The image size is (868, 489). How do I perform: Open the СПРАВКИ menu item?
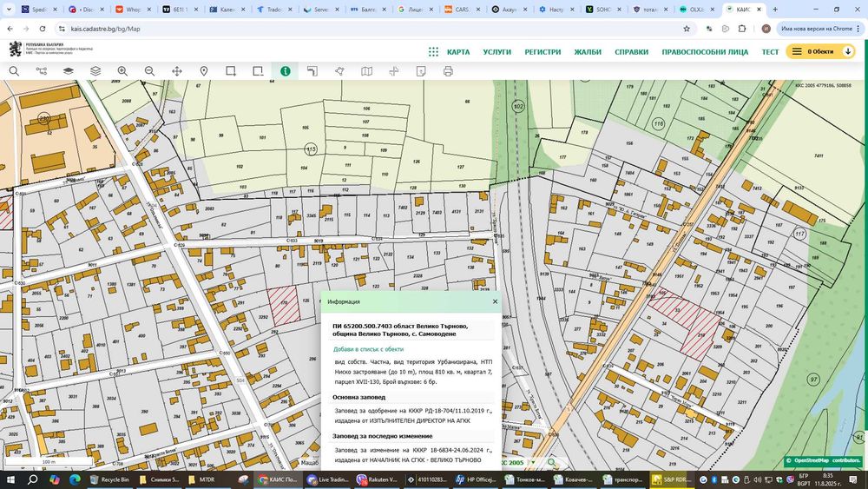point(631,52)
